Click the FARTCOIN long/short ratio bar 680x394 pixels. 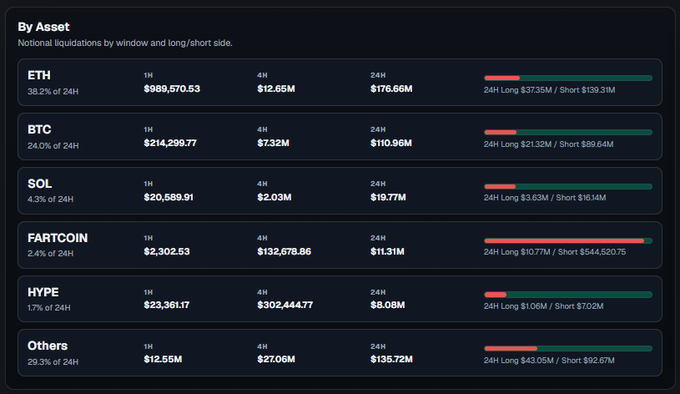click(x=568, y=241)
